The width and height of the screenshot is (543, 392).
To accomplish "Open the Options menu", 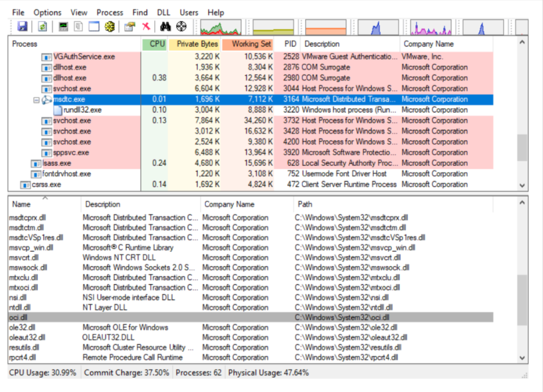I will tap(47, 12).
